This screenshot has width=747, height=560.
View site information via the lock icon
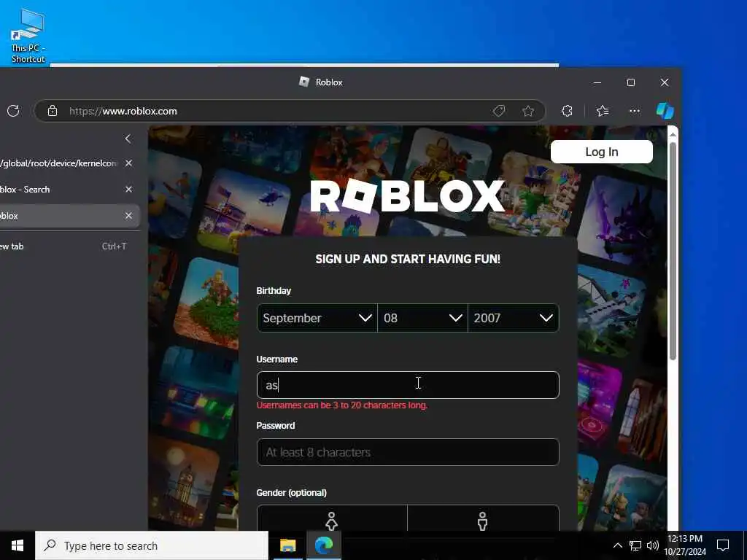(x=53, y=111)
